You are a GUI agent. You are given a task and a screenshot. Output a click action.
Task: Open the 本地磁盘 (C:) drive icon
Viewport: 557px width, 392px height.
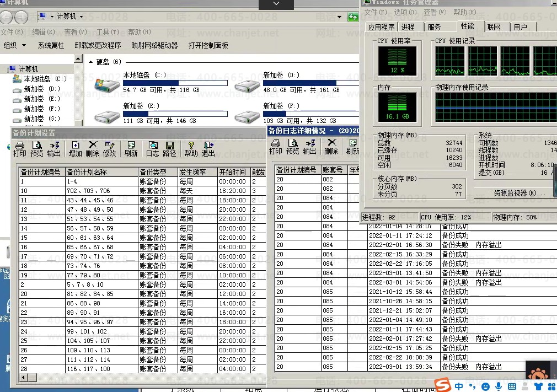[106, 85]
